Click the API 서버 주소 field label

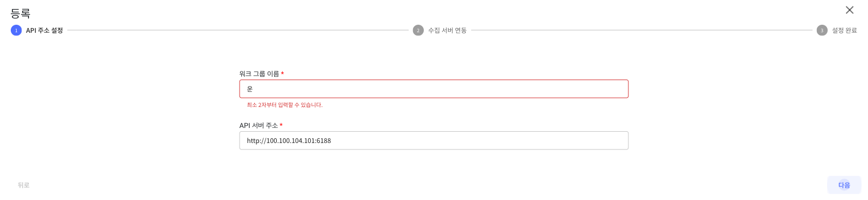(x=258, y=125)
